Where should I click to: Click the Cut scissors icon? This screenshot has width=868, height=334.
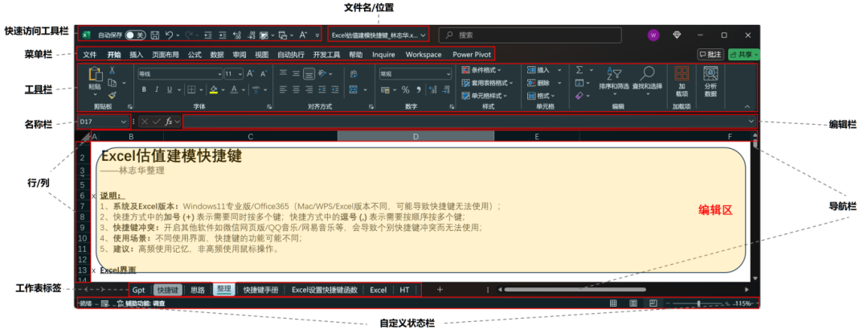pyautogui.click(x=112, y=70)
